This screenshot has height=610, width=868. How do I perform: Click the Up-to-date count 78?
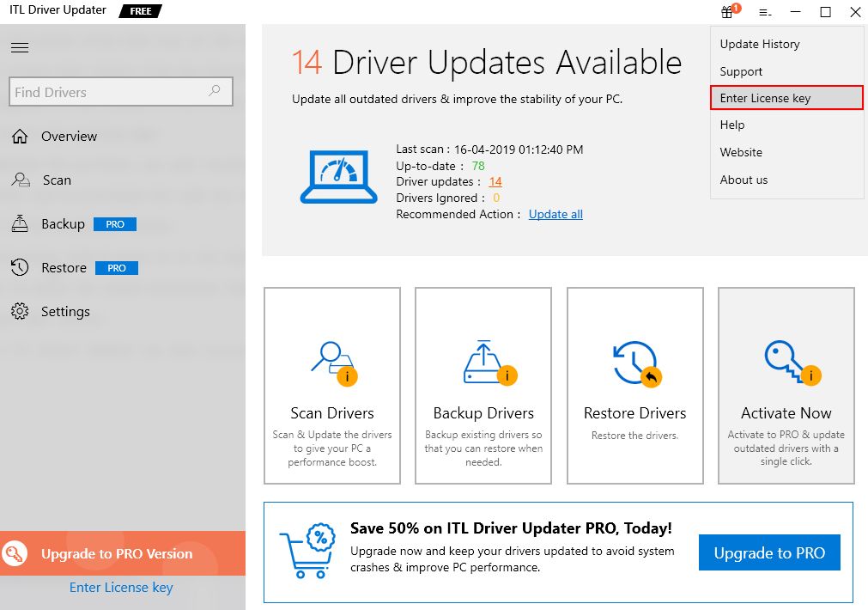click(478, 166)
